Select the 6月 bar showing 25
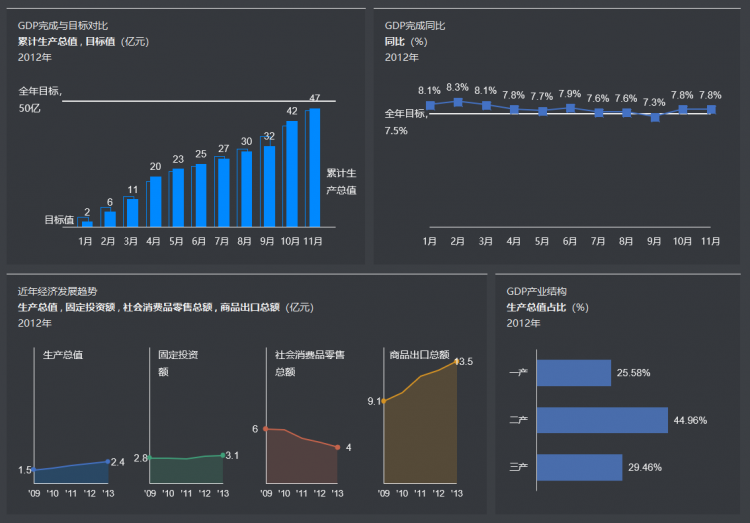This screenshot has height=523, width=750. 200,195
